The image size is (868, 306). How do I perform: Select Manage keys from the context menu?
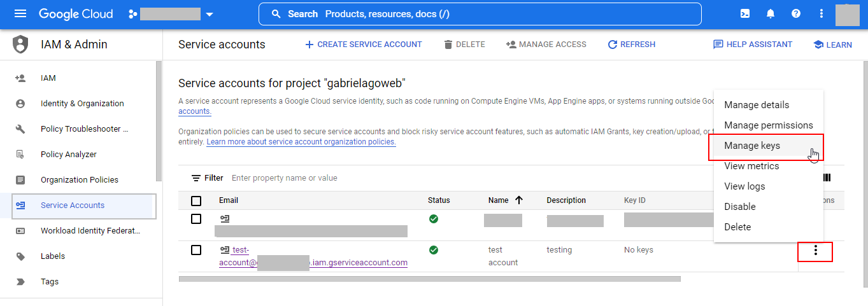coord(752,146)
